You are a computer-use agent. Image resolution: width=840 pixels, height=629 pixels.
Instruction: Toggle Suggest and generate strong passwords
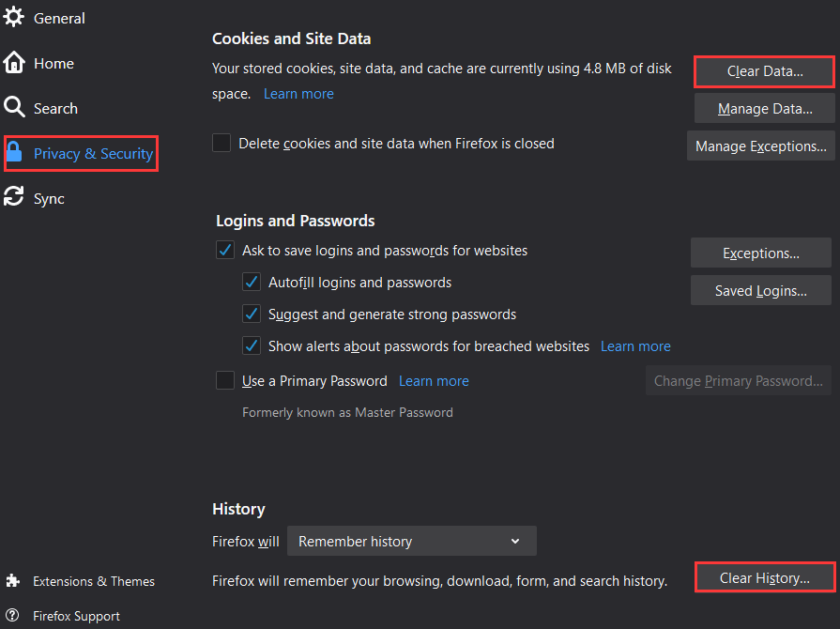point(252,314)
